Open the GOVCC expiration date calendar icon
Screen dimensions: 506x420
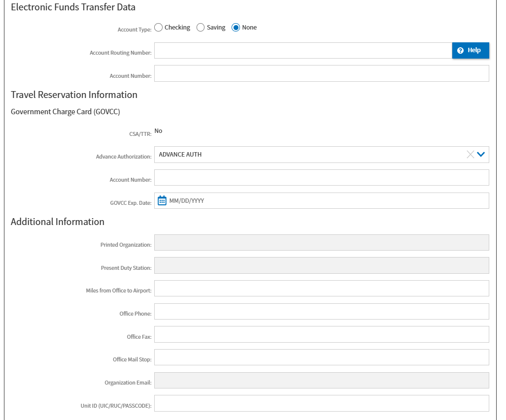pos(162,200)
